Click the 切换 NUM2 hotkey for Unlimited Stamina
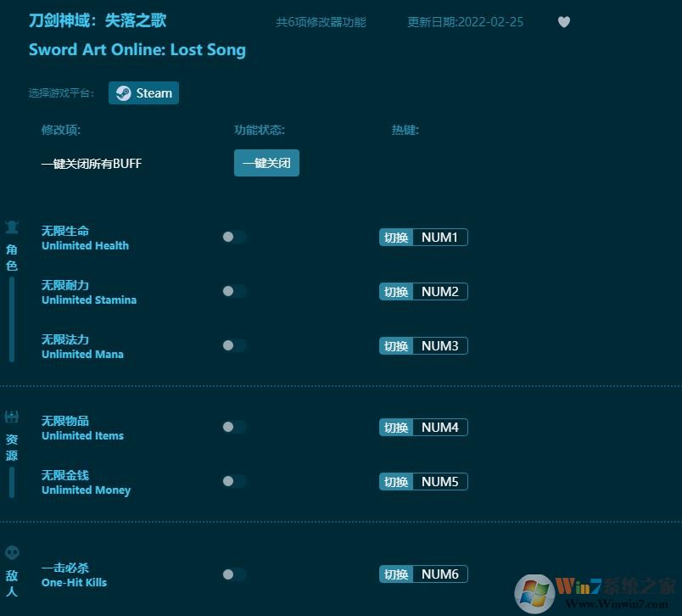The width and height of the screenshot is (682, 616). [423, 291]
